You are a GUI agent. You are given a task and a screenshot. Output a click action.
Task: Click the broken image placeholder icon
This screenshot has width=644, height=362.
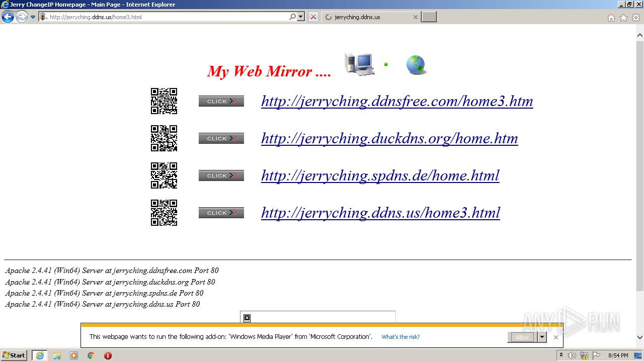pos(247,318)
